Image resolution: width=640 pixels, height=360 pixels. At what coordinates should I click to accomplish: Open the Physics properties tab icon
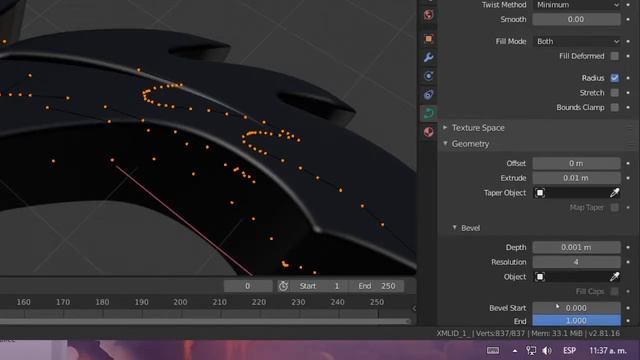(x=428, y=76)
